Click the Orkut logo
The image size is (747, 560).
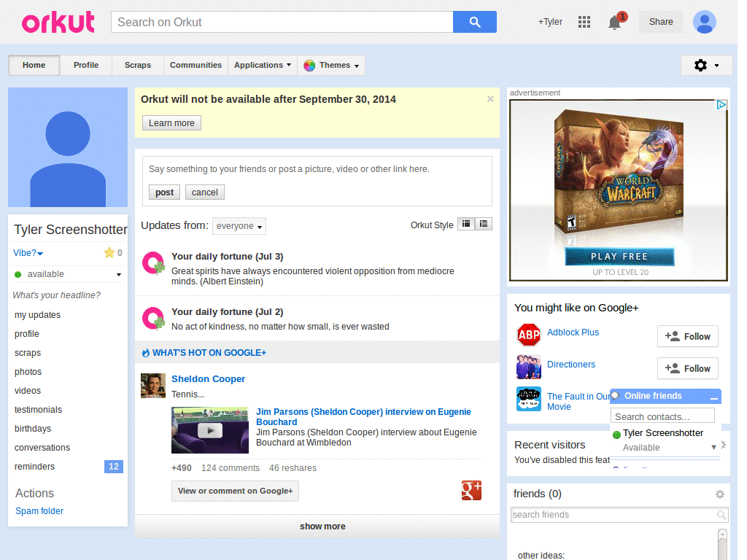pos(58,23)
